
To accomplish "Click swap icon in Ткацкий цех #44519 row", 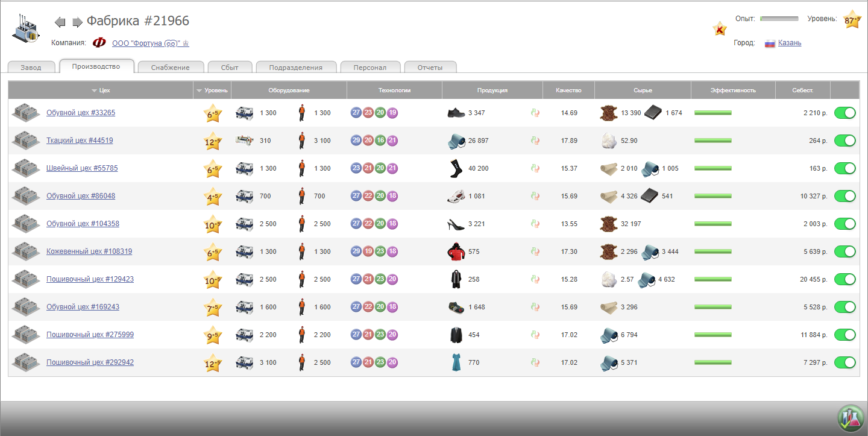I will (534, 141).
